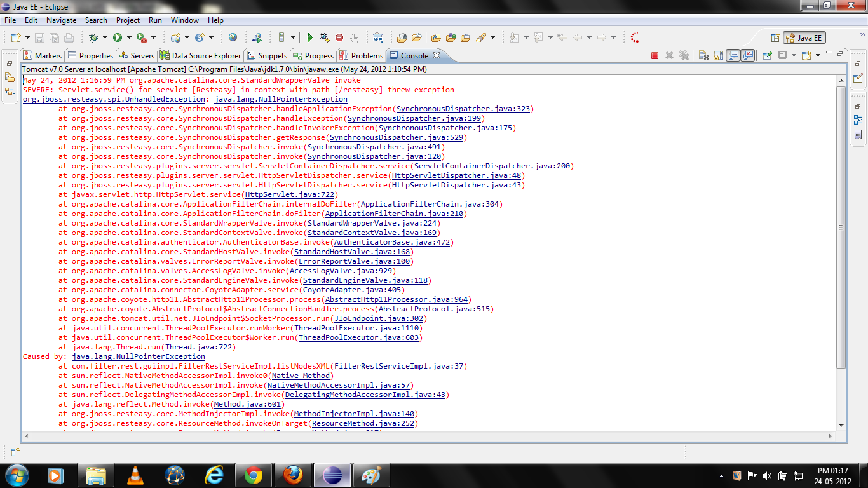The width and height of the screenshot is (868, 488).
Task: Click the Run External Tools icon
Action: coord(142,37)
